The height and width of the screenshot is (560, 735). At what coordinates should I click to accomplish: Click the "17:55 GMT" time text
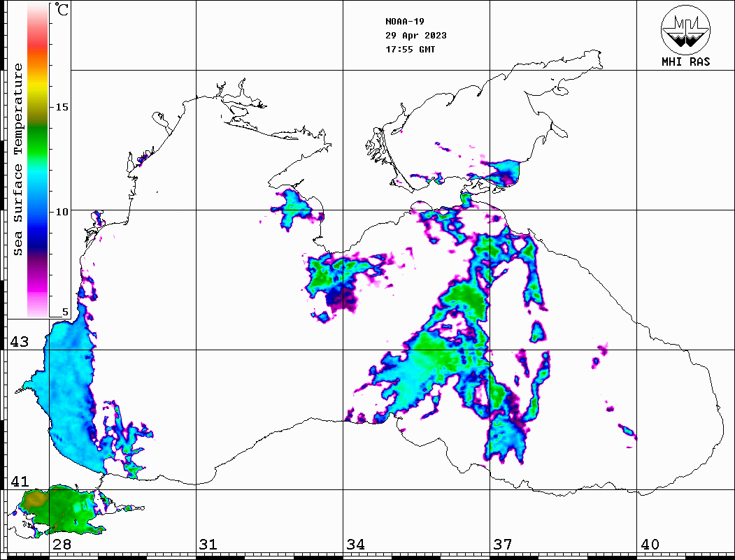click(410, 49)
